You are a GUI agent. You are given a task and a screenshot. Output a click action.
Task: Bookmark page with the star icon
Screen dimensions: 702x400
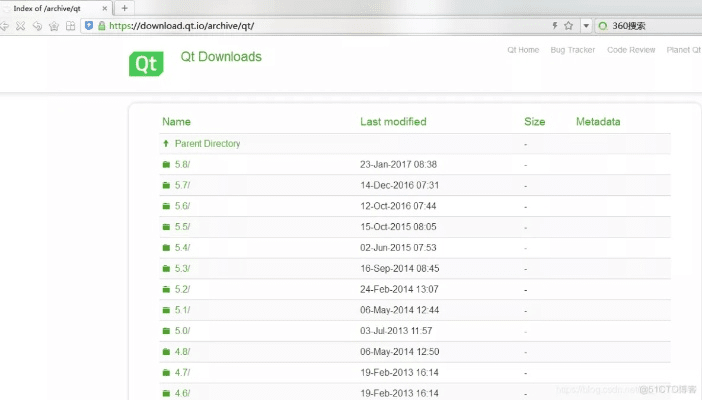click(x=568, y=25)
